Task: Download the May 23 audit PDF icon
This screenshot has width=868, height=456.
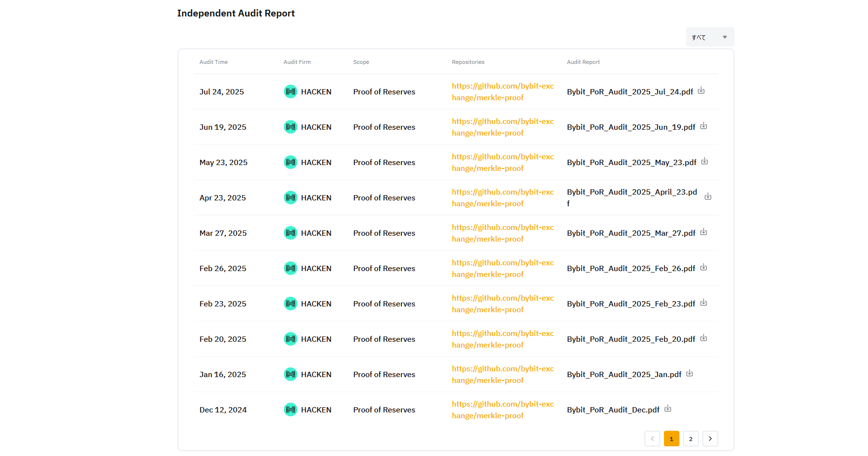Action: pyautogui.click(x=704, y=161)
